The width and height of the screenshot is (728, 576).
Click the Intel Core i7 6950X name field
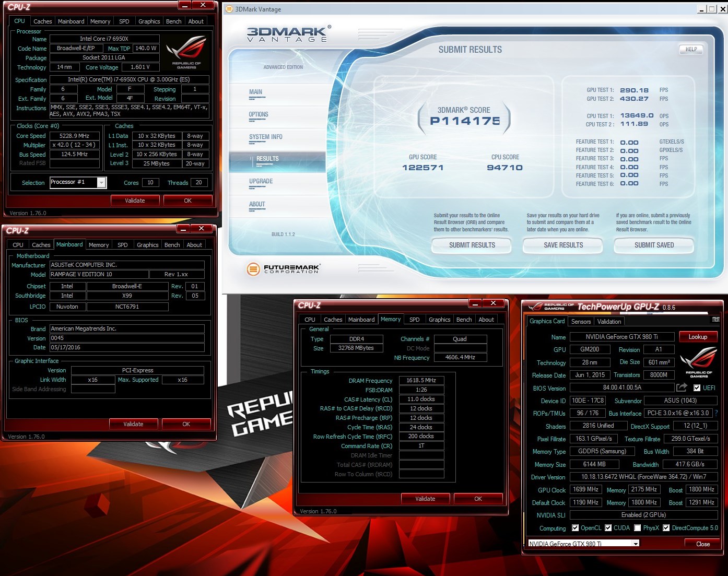click(x=104, y=39)
